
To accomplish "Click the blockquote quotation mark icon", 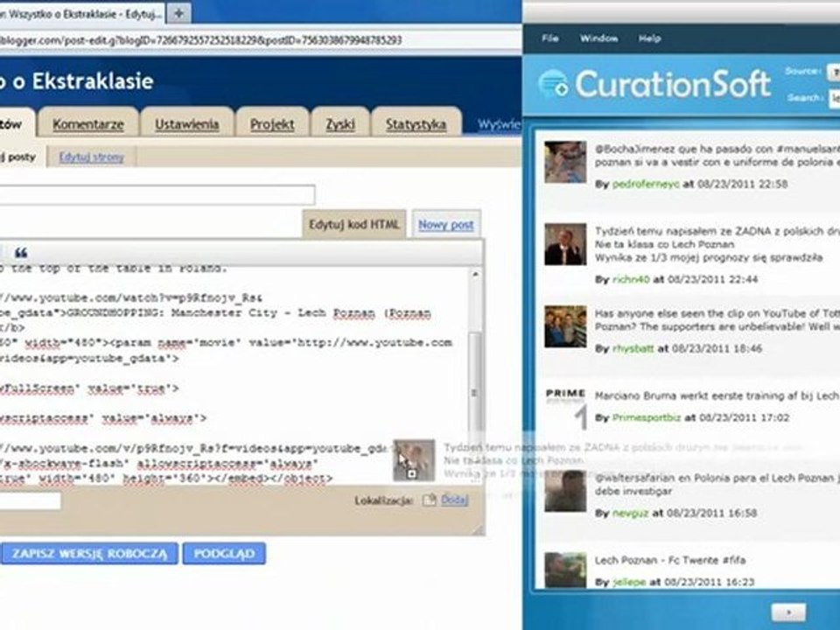I will point(21,252).
